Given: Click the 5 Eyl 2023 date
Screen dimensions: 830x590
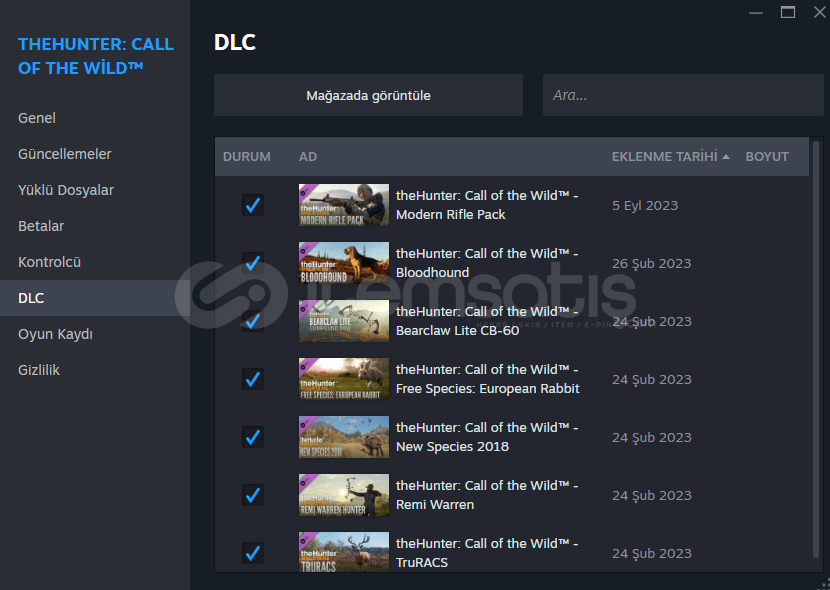Looking at the screenshot, I should pyautogui.click(x=645, y=205).
